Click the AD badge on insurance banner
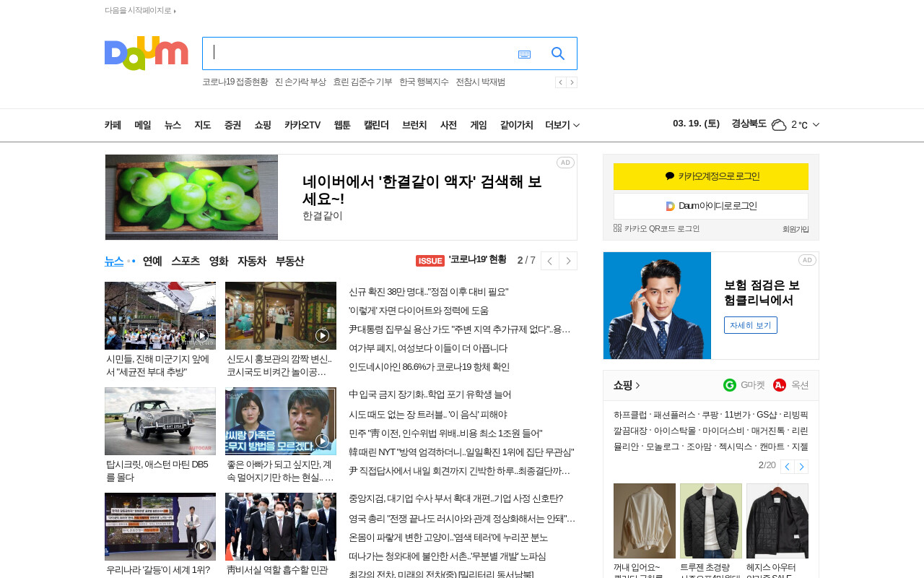This screenshot has width=924, height=578. tap(807, 260)
